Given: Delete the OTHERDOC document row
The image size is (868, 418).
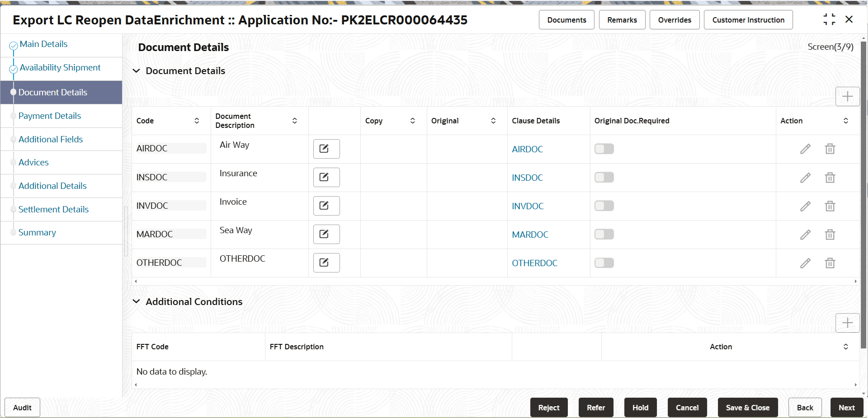Looking at the screenshot, I should click(830, 263).
